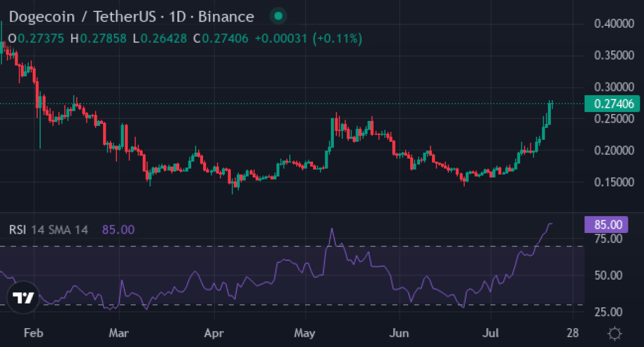Screen dimensions: 644x347
Task: Click the May time axis label
Action: (x=305, y=333)
